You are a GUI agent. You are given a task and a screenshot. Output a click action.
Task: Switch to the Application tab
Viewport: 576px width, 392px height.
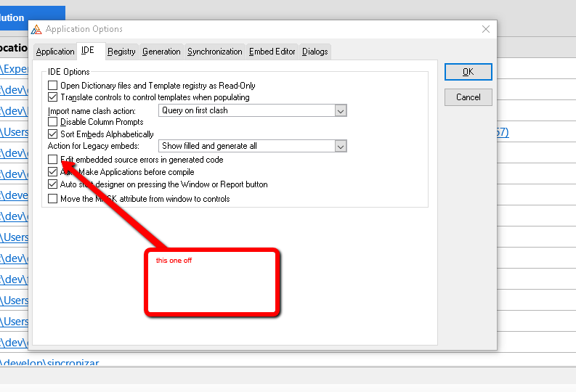click(x=55, y=52)
